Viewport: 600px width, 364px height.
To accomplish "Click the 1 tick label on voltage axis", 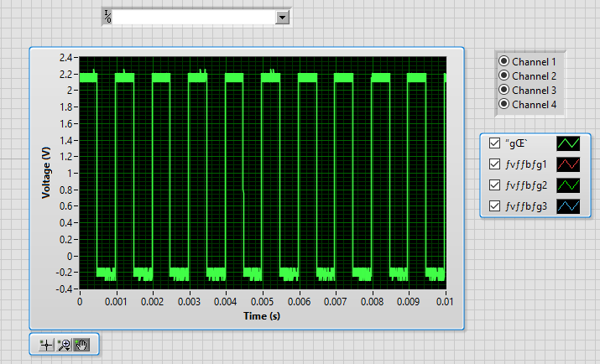I will coord(70,174).
